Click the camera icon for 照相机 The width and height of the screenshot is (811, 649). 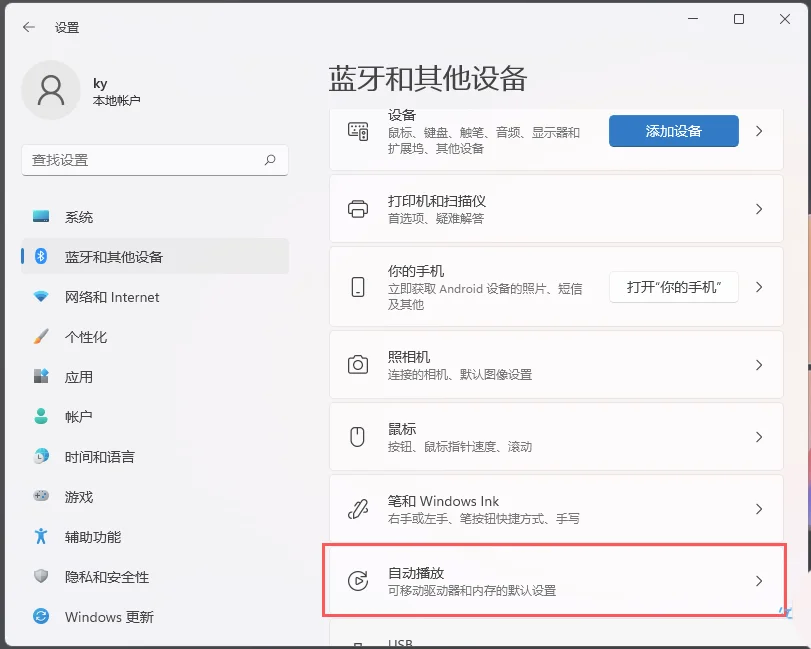[x=358, y=365]
